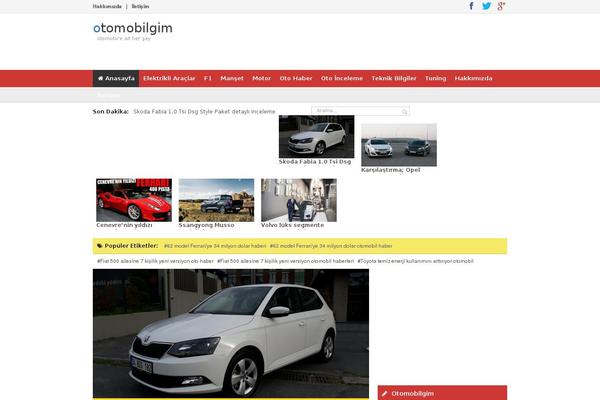Viewport: 600px width, 400px height.
Task: Open tag #Toyota temiz enerji kullanımını arttırıyor
Action: pyautogui.click(x=416, y=261)
